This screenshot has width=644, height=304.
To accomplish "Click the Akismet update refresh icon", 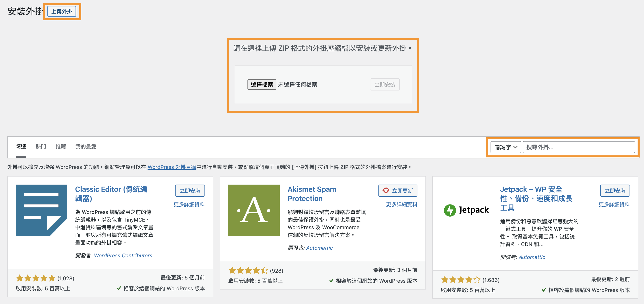I will [x=386, y=190].
